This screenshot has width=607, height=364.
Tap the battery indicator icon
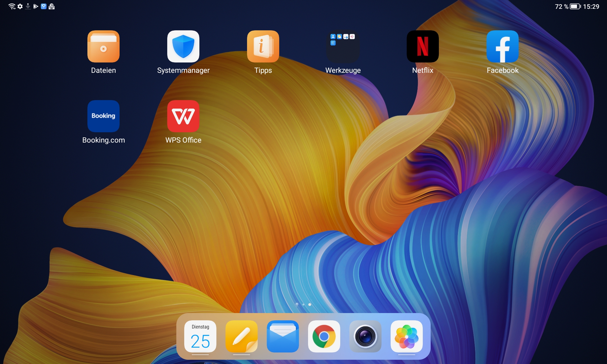pyautogui.click(x=575, y=6)
